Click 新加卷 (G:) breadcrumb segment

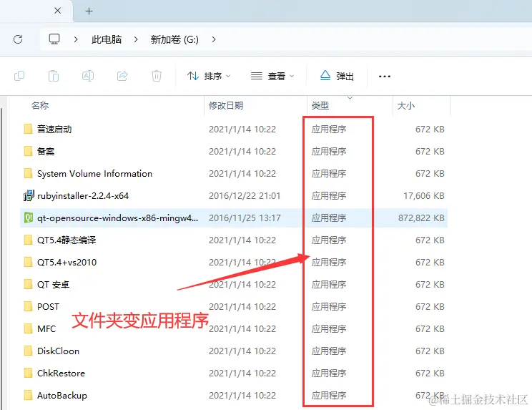[x=174, y=39]
